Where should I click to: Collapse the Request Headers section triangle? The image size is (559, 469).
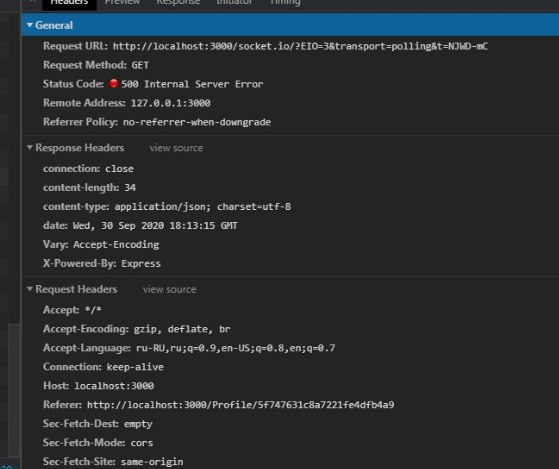pyautogui.click(x=30, y=289)
